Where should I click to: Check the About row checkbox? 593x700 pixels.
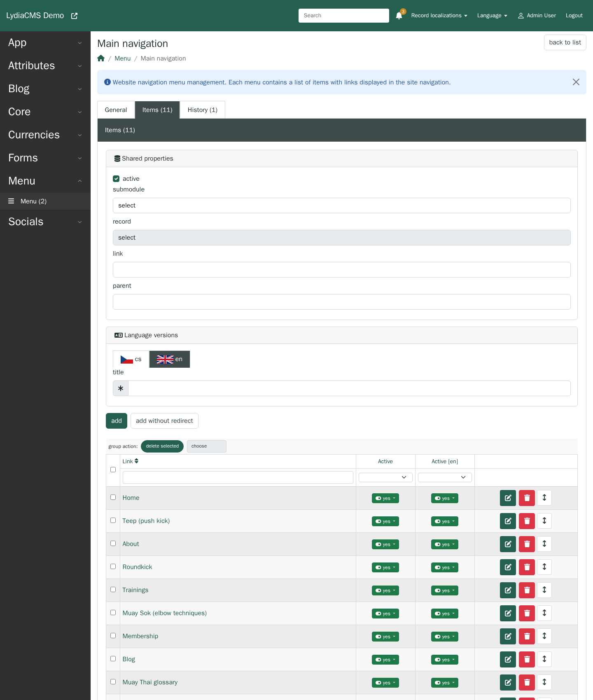113,544
